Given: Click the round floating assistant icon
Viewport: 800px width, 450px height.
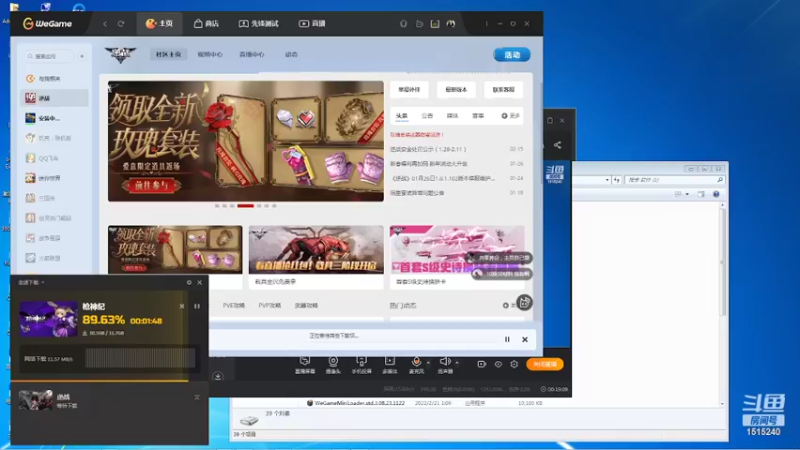Looking at the screenshot, I should (x=524, y=303).
